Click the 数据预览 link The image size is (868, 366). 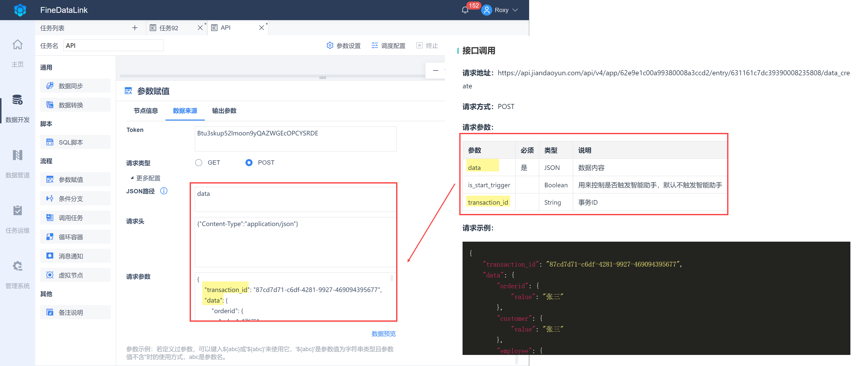(x=384, y=334)
